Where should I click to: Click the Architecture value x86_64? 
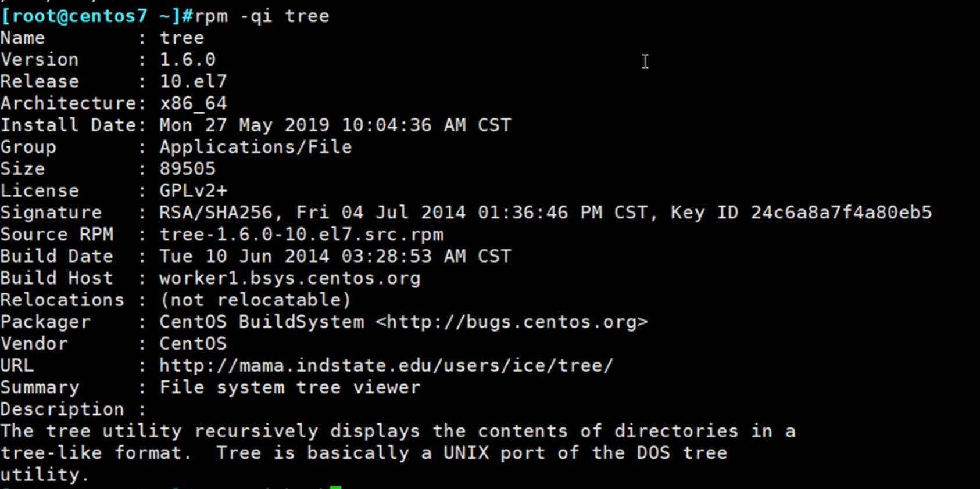[193, 103]
